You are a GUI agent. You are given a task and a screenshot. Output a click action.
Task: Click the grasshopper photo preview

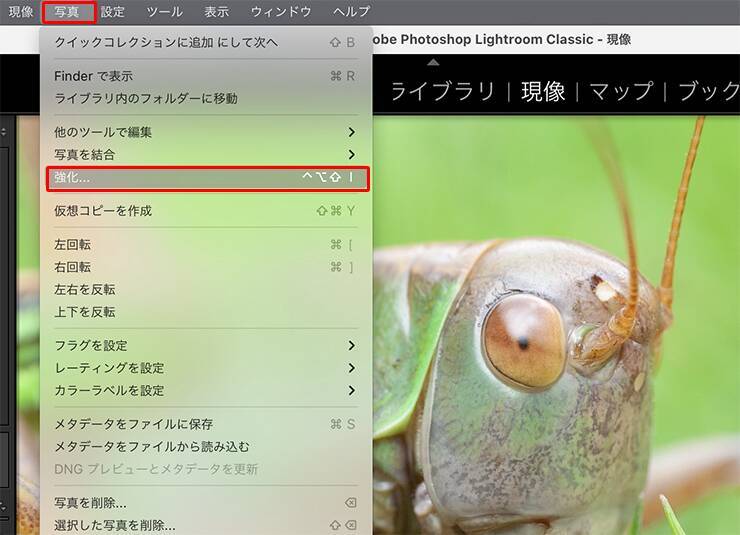[x=556, y=326]
